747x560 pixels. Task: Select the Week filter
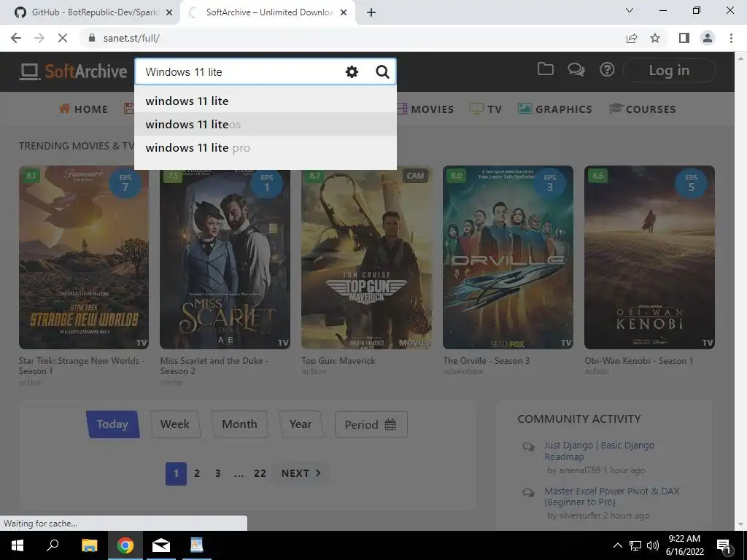(x=175, y=424)
